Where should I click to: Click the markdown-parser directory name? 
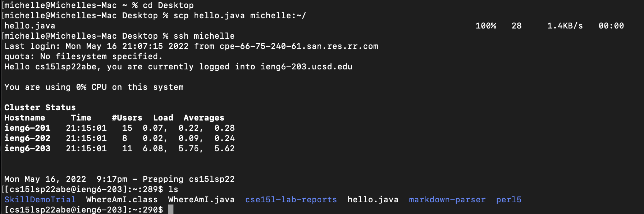pos(447,200)
